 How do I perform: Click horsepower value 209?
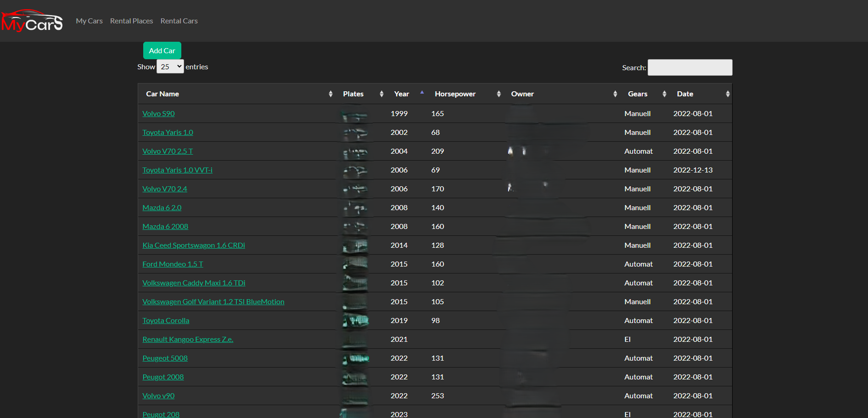pos(437,151)
